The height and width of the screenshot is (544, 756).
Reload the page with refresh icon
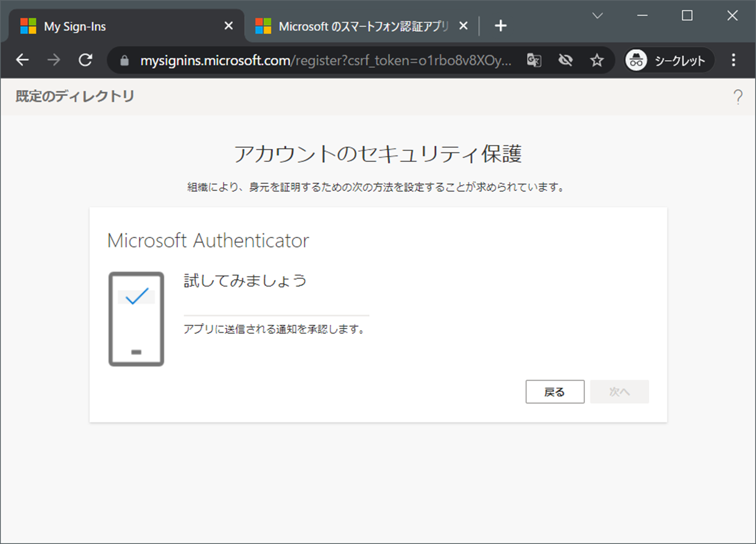coord(86,60)
